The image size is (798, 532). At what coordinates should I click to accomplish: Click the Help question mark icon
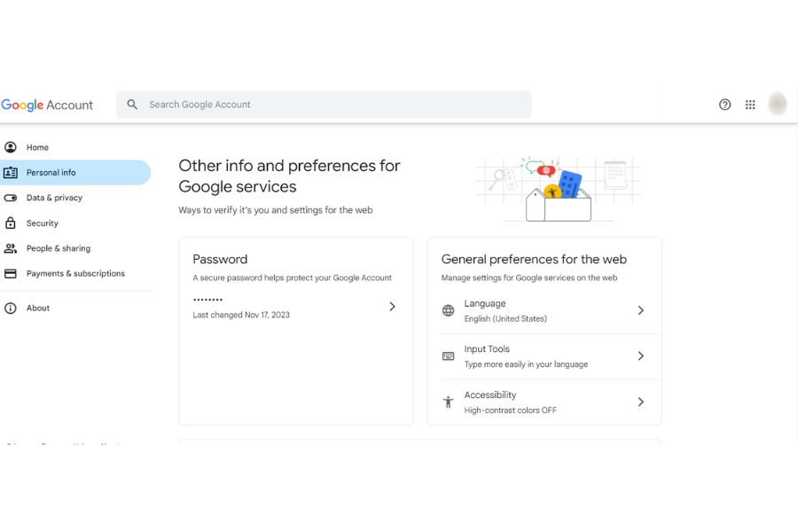tap(725, 105)
